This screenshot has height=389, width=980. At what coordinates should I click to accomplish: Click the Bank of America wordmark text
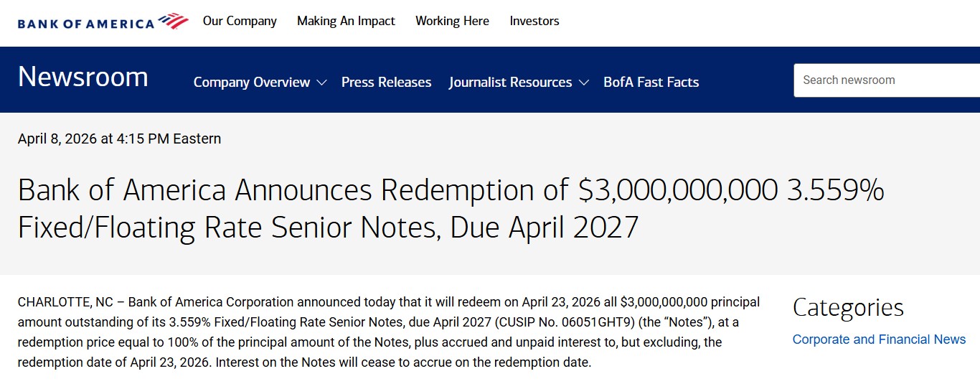tap(86, 24)
